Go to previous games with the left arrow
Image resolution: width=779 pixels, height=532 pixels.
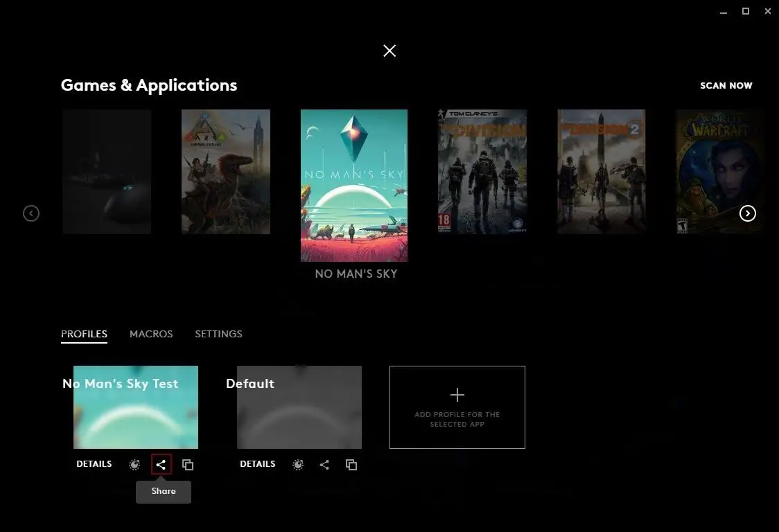(x=31, y=213)
